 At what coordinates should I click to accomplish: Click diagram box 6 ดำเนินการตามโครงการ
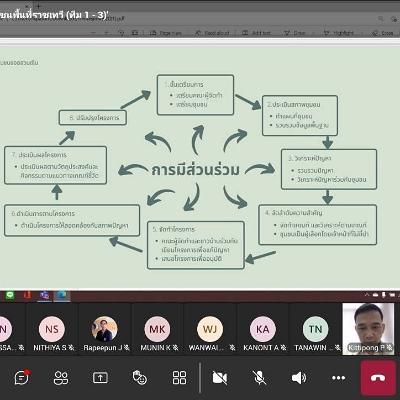coord(72,220)
